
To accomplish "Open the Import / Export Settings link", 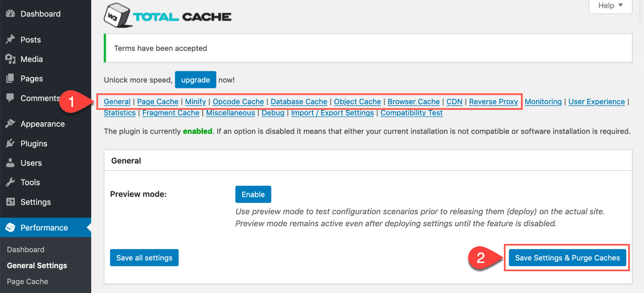I will click(332, 113).
